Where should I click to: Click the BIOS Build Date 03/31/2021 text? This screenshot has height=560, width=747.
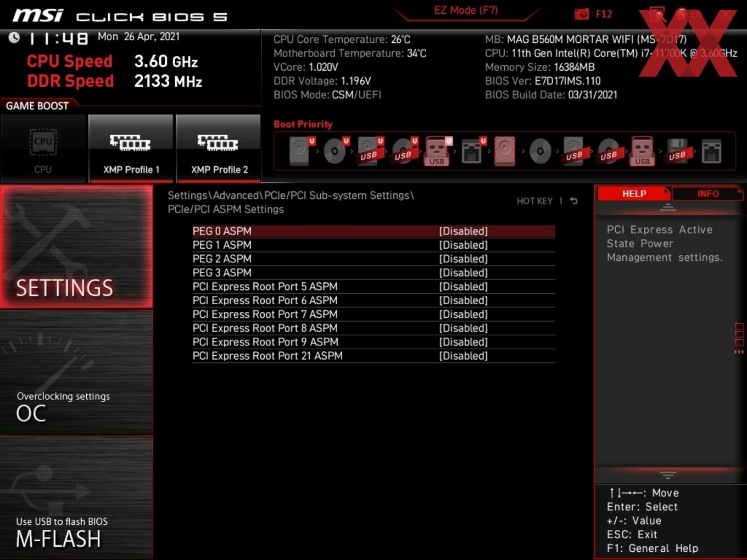551,94
